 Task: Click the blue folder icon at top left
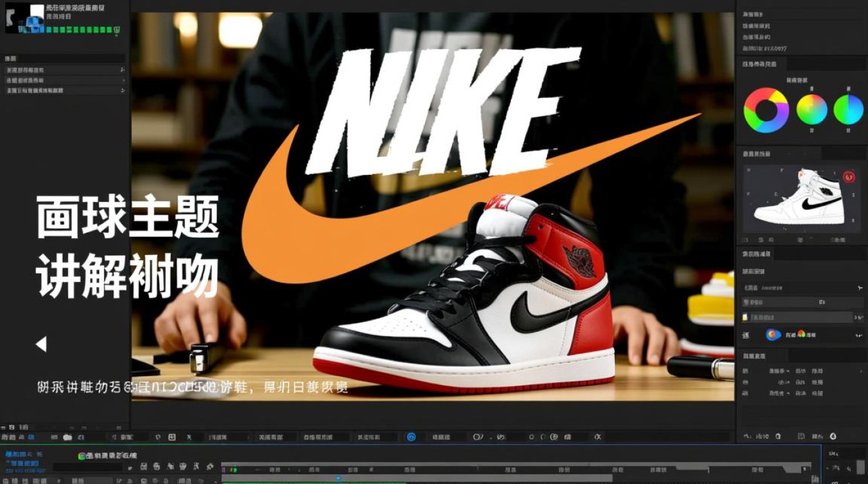[34, 24]
